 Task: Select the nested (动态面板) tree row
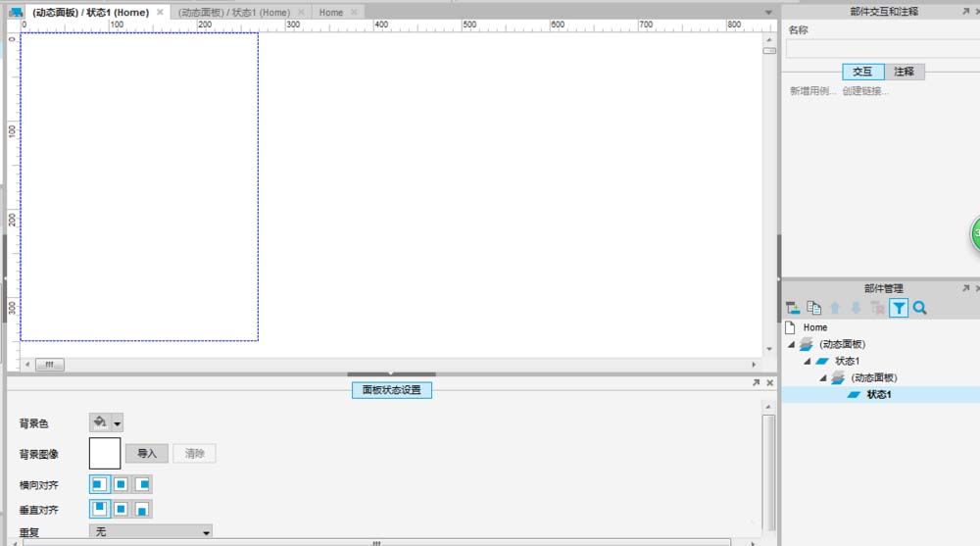click(x=874, y=377)
